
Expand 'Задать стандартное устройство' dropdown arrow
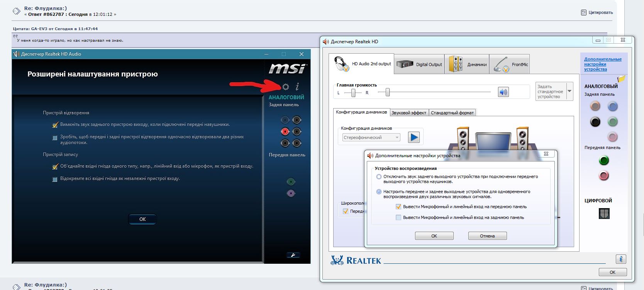click(569, 92)
